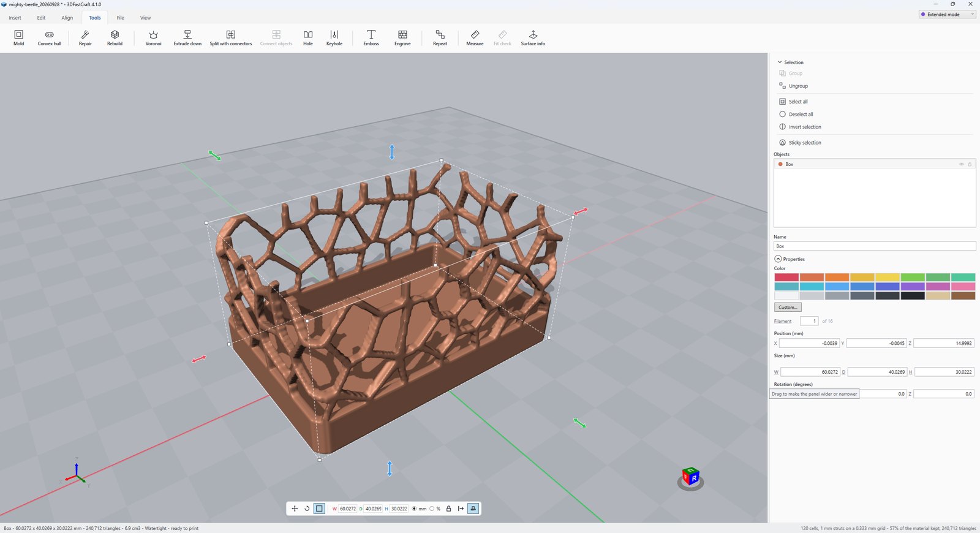Click the Name field containing Box
This screenshot has height=533, width=980.
(x=875, y=246)
